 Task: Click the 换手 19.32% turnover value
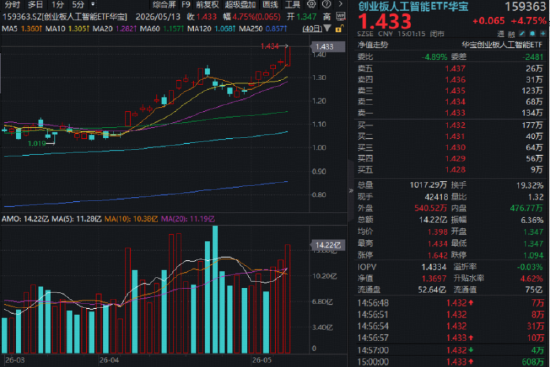coord(530,185)
